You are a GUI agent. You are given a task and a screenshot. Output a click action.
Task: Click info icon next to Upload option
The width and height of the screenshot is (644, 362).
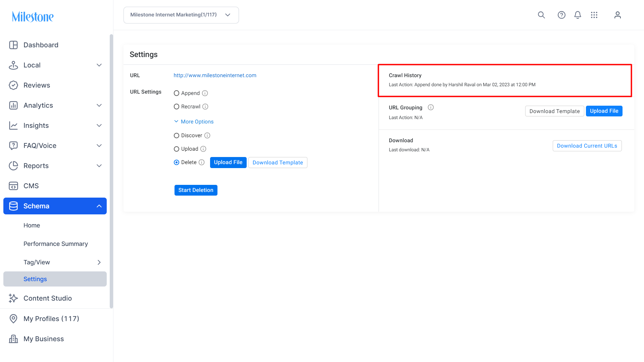tap(203, 149)
